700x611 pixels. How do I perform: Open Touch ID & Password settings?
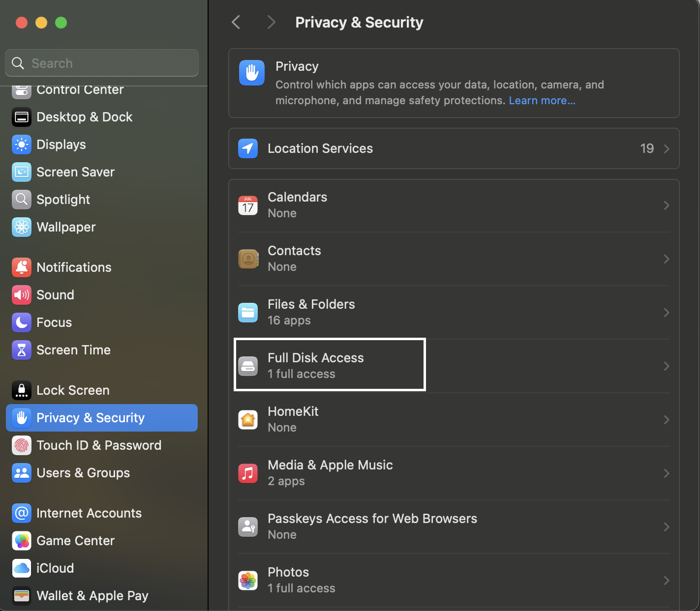click(102, 445)
